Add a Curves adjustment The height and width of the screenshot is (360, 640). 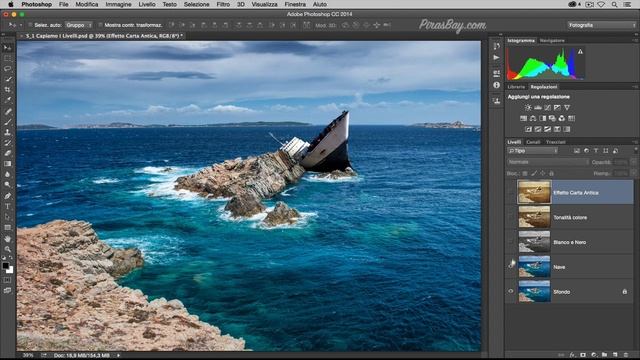(x=548, y=108)
